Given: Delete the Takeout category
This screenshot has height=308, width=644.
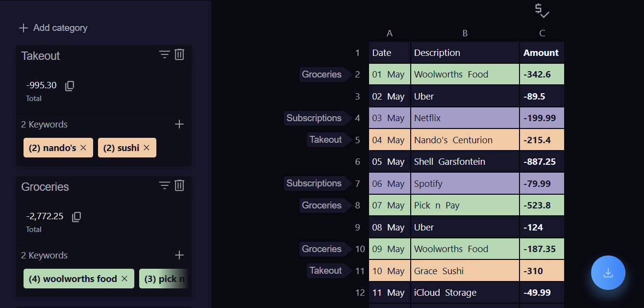Looking at the screenshot, I should point(179,54).
